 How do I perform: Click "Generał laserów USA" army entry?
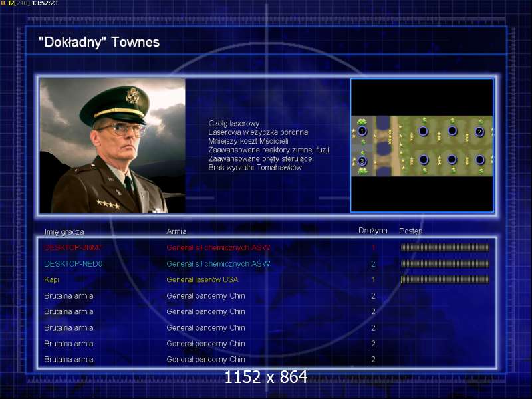click(202, 279)
